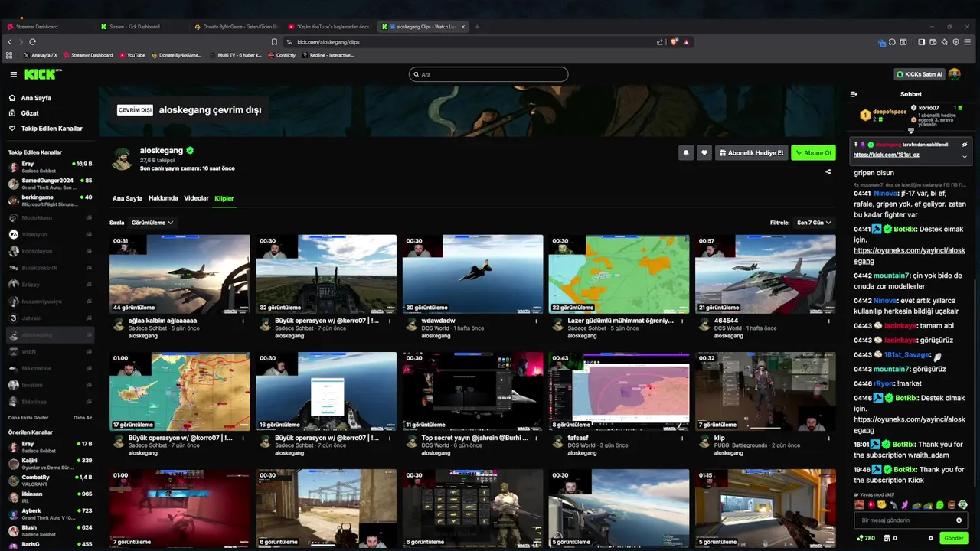Viewport: 980px width, 551px height.
Task: Open berkingame channel in followed list
Action: [x=51, y=201]
